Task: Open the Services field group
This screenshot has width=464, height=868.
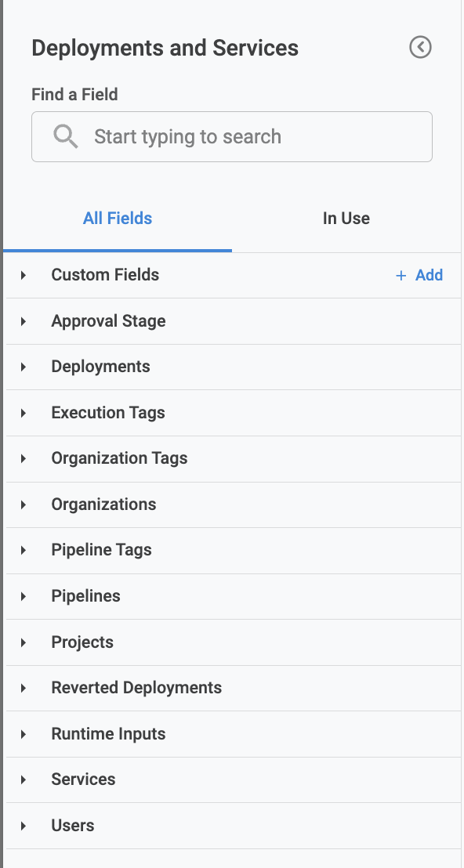Action: [x=233, y=779]
